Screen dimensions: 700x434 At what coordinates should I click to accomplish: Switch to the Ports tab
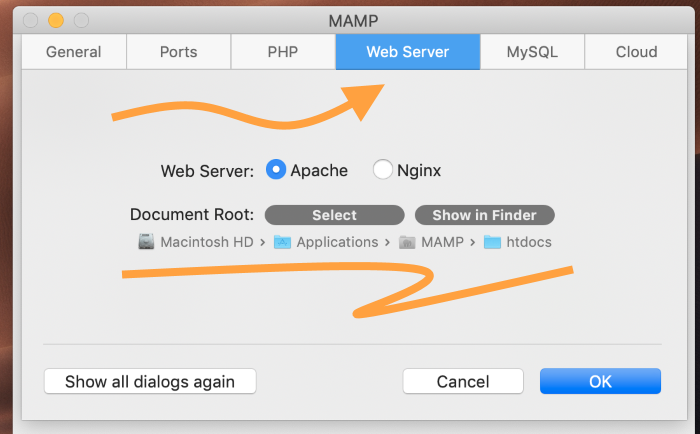[x=179, y=52]
